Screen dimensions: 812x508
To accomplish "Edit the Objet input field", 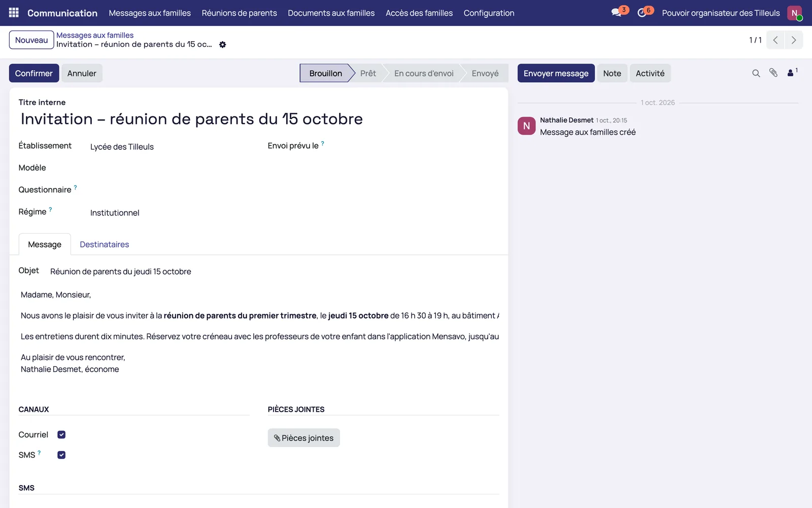I will (274, 272).
